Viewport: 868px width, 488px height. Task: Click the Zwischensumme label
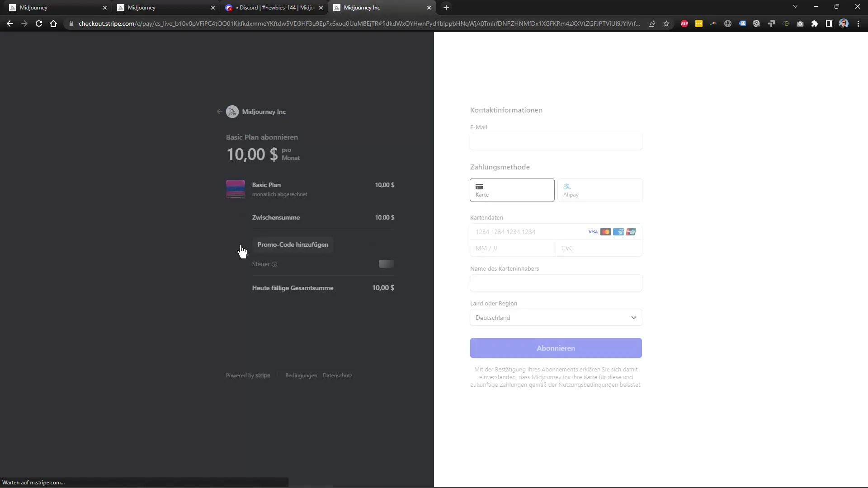click(276, 217)
